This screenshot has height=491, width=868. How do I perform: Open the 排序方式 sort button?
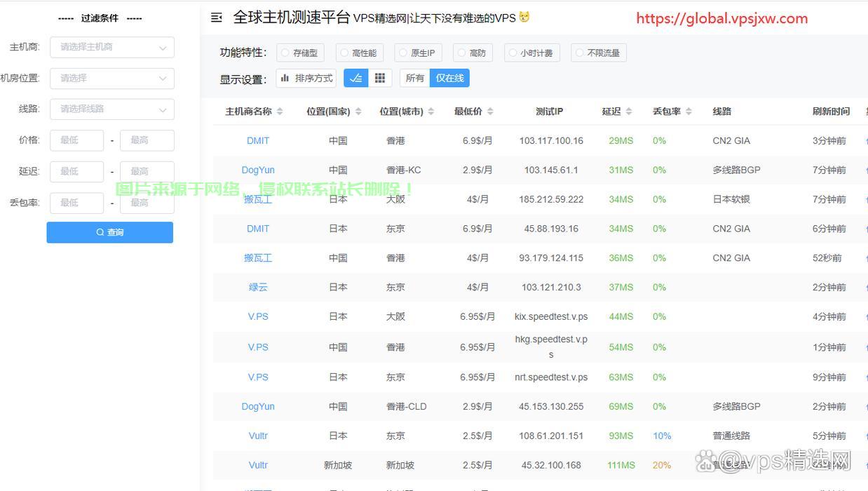point(306,78)
